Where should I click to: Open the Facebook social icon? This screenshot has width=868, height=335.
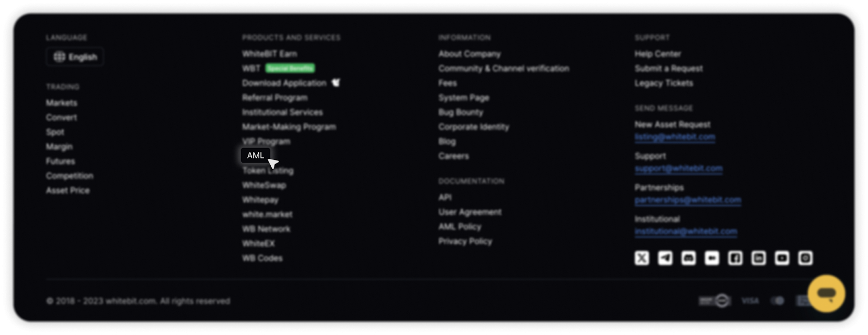[735, 258]
